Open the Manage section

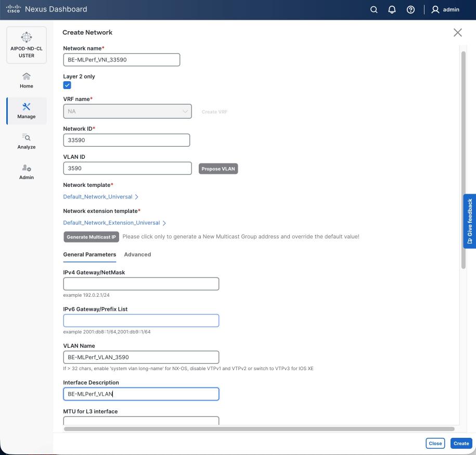[26, 111]
